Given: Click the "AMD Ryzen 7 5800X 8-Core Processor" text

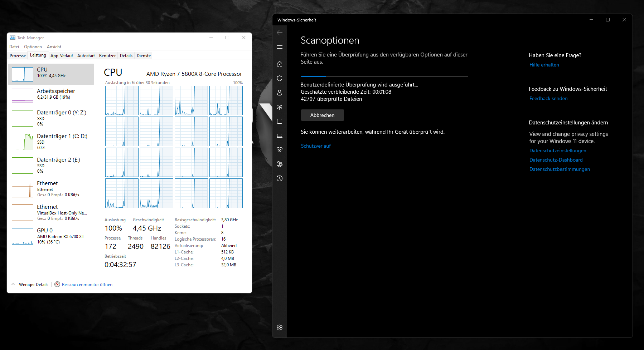Looking at the screenshot, I should [194, 74].
